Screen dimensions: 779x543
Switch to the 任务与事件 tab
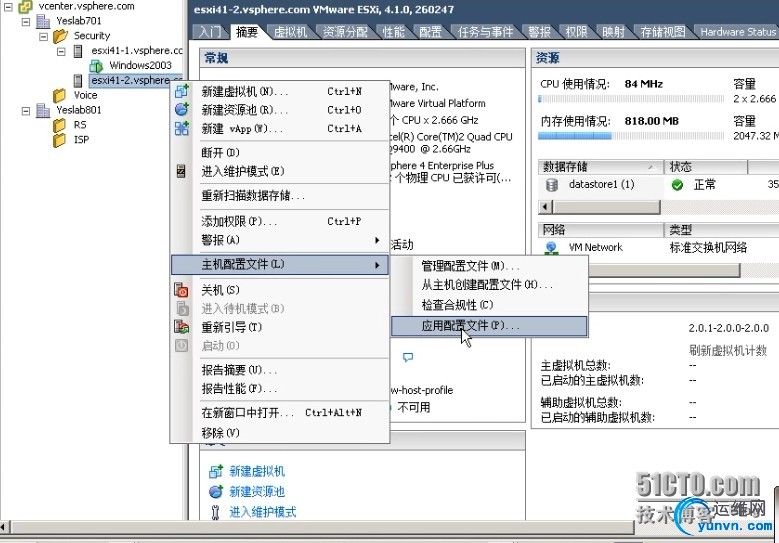(485, 32)
